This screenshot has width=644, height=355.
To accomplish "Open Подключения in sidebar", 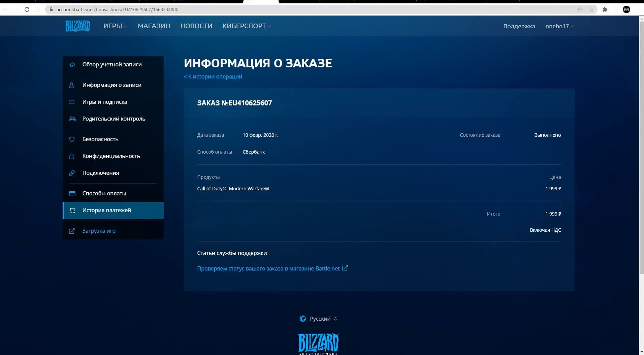I will coord(113,173).
